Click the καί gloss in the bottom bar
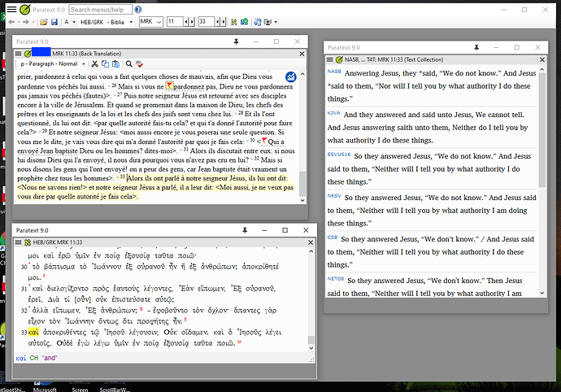 (21, 358)
